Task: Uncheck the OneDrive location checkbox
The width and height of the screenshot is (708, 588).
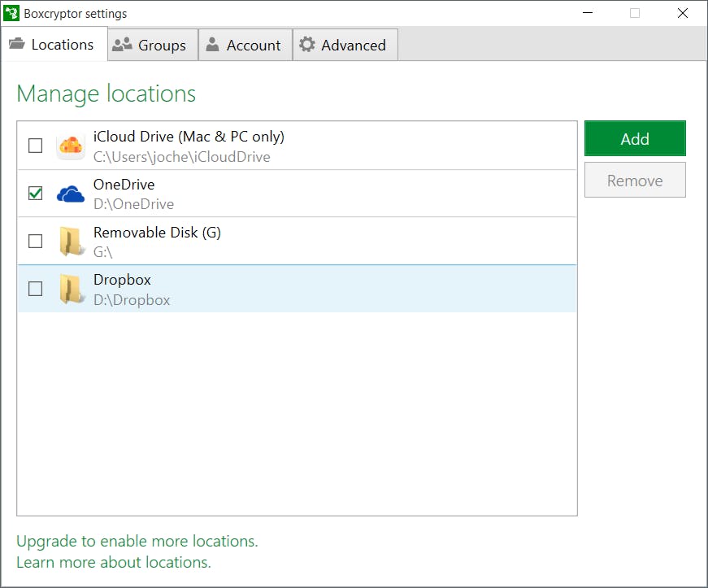Action: click(x=36, y=193)
